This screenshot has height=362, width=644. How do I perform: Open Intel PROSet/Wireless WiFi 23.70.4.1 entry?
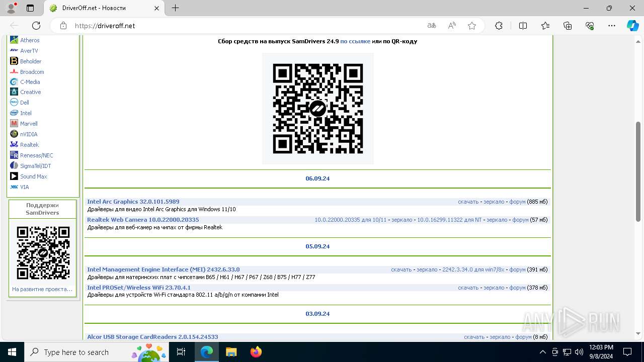coord(139,288)
